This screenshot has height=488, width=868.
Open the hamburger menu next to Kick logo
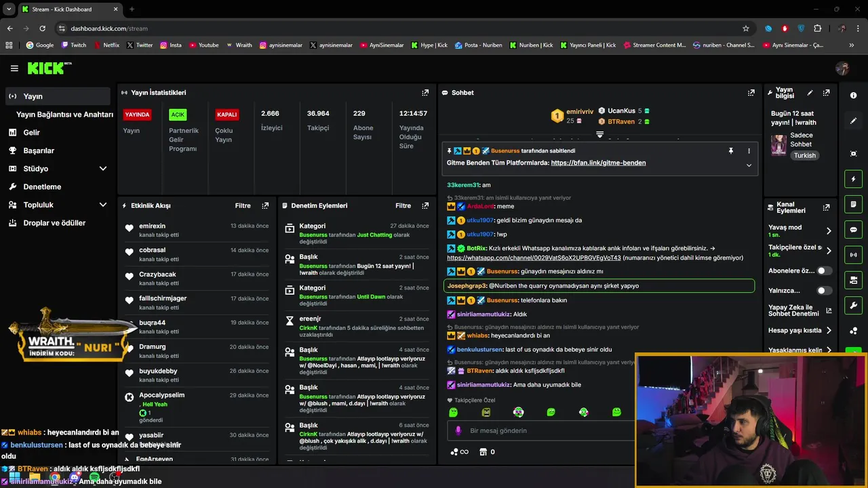coord(14,68)
